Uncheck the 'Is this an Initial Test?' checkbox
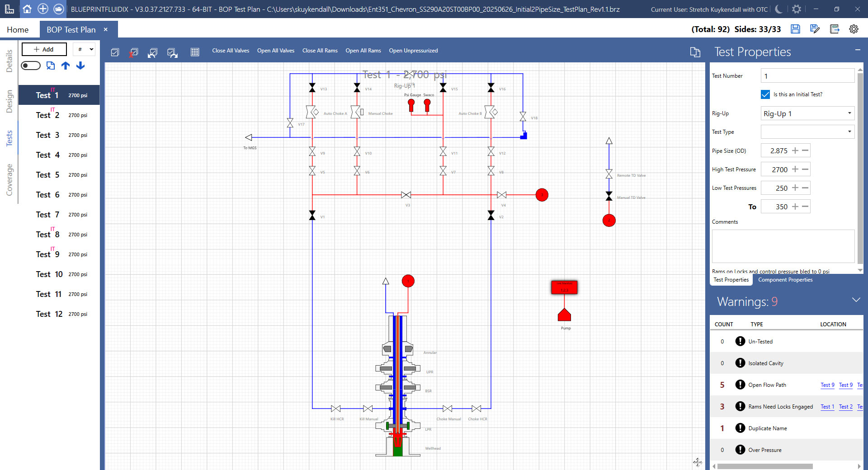The image size is (868, 470). (x=765, y=94)
